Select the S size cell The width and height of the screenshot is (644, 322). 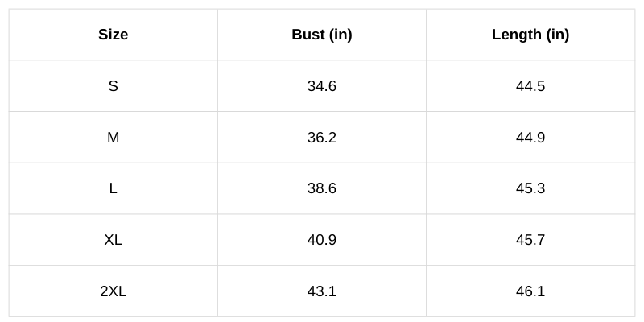tap(113, 86)
